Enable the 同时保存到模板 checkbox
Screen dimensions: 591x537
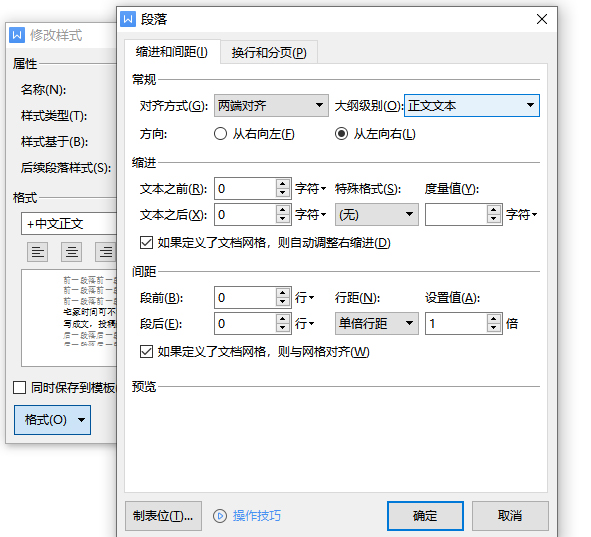(x=19, y=387)
